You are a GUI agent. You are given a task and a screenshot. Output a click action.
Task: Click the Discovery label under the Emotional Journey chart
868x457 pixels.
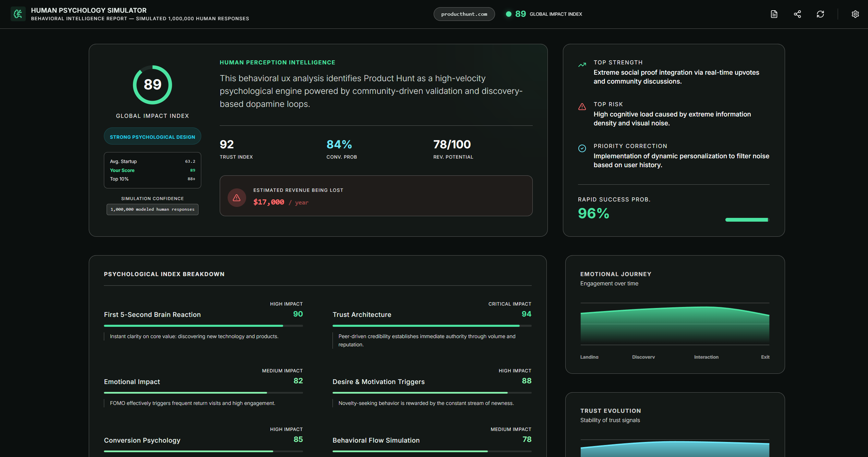coord(643,357)
